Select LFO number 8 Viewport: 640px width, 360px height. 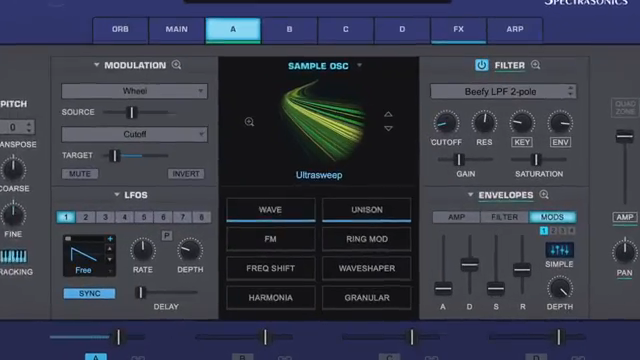tap(202, 217)
